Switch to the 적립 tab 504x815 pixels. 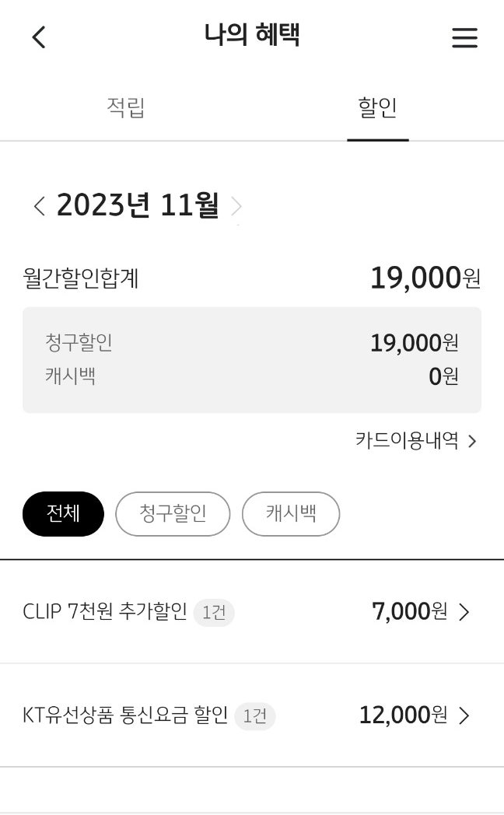[x=126, y=108]
